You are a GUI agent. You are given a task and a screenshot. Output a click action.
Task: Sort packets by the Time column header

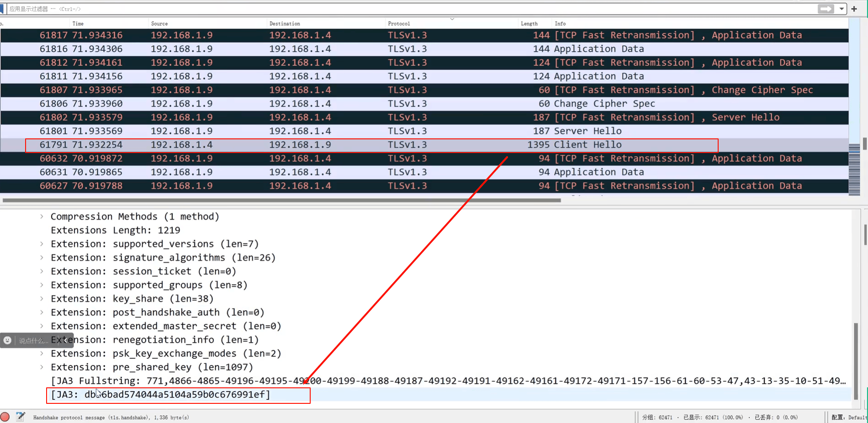tap(78, 24)
